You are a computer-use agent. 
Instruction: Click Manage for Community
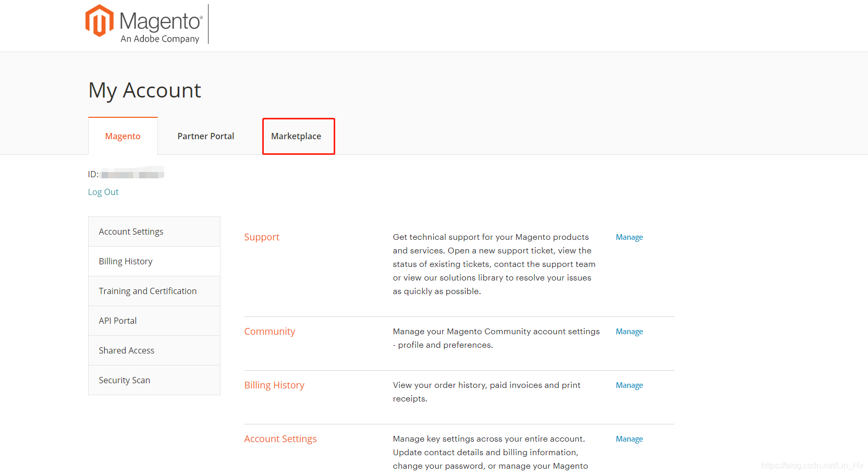click(629, 332)
